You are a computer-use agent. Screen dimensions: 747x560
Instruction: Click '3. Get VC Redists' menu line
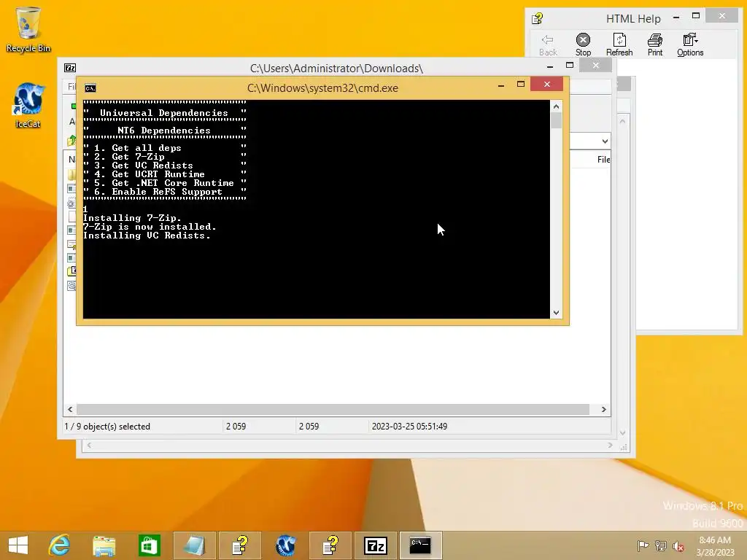[x=144, y=166]
